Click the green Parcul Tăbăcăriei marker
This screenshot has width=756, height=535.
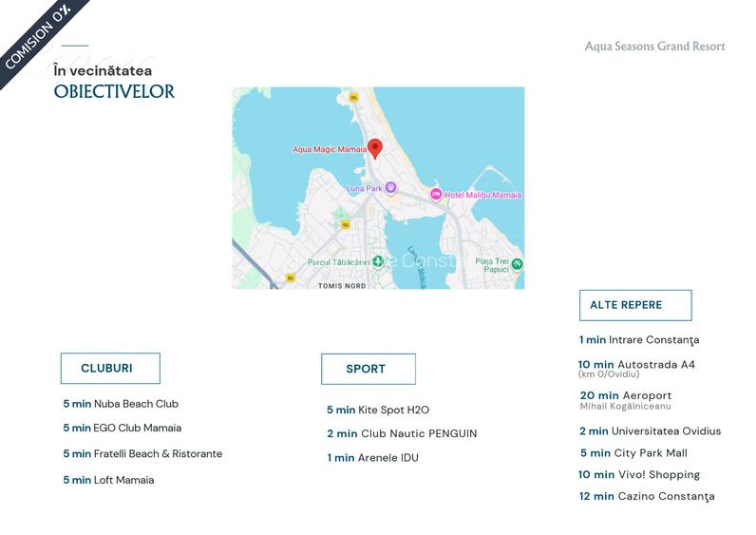click(378, 261)
